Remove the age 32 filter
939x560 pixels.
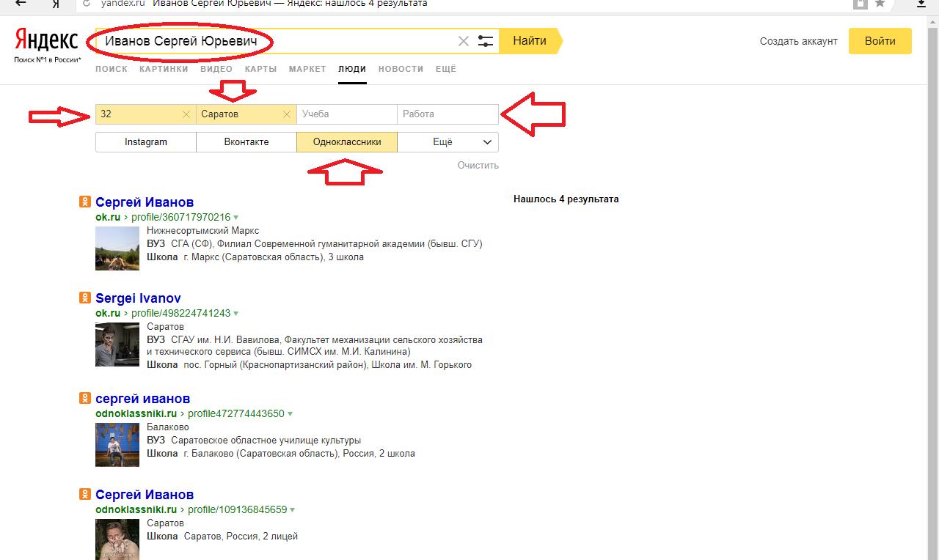(x=186, y=114)
